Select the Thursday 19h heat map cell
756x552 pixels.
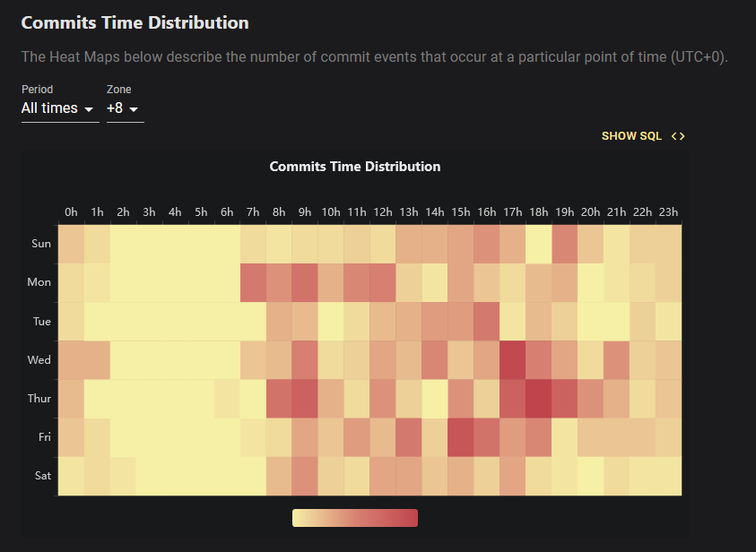[565, 399]
